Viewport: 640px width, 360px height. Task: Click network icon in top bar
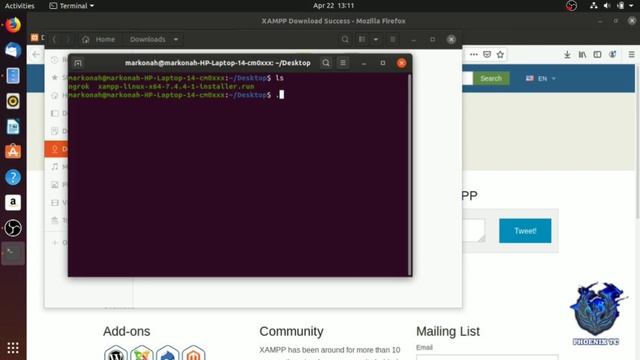coord(594,6)
